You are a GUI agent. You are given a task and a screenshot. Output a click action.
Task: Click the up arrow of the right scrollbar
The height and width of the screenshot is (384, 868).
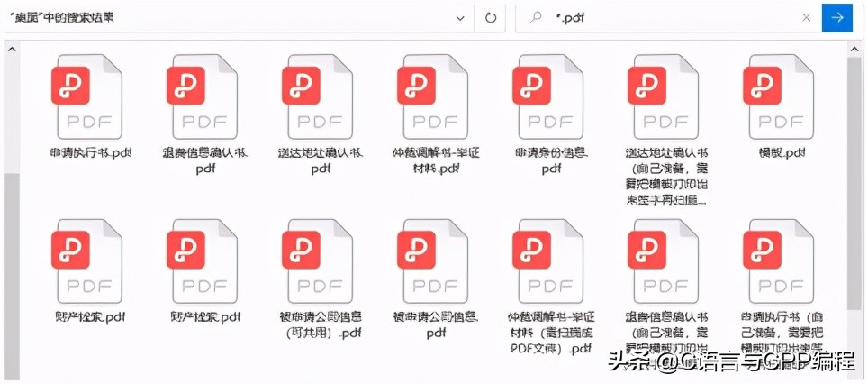tap(854, 50)
